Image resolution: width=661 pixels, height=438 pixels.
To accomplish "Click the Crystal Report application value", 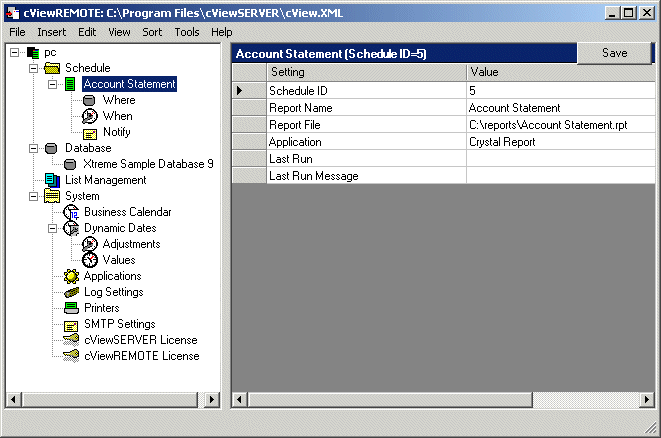I will (561, 142).
